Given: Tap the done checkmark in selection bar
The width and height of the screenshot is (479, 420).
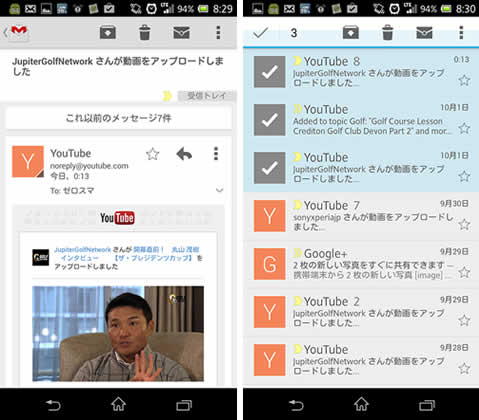Looking at the screenshot, I should click(260, 33).
